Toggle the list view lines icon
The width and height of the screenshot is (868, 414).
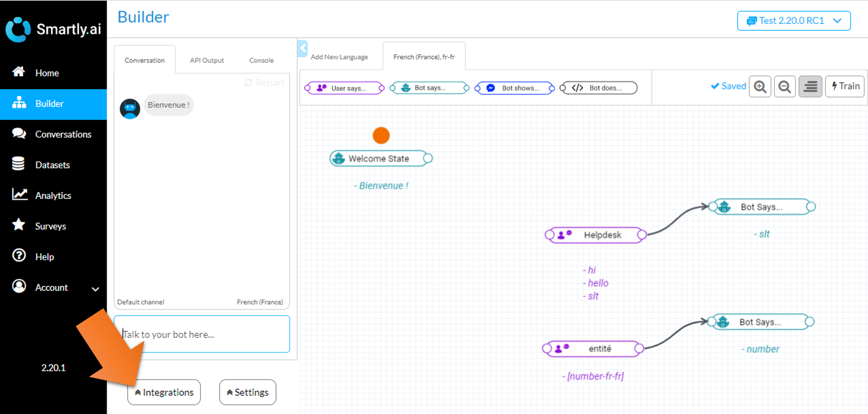[x=810, y=87]
